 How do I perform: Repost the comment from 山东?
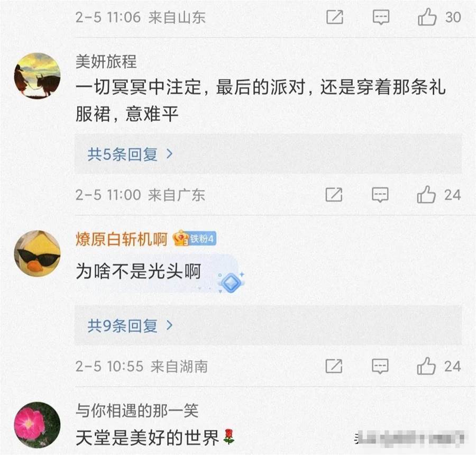(335, 17)
